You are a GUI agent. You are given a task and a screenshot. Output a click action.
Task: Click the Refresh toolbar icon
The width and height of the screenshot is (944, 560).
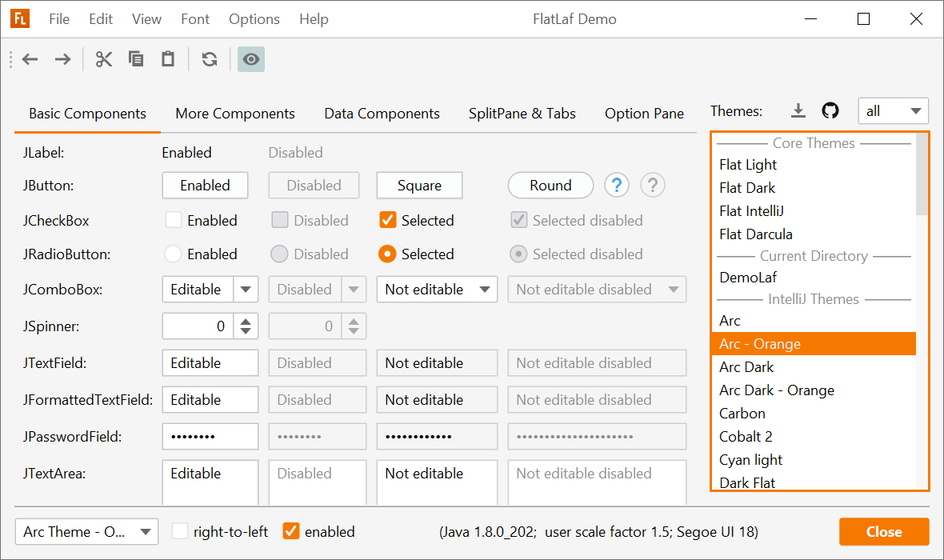click(x=210, y=59)
